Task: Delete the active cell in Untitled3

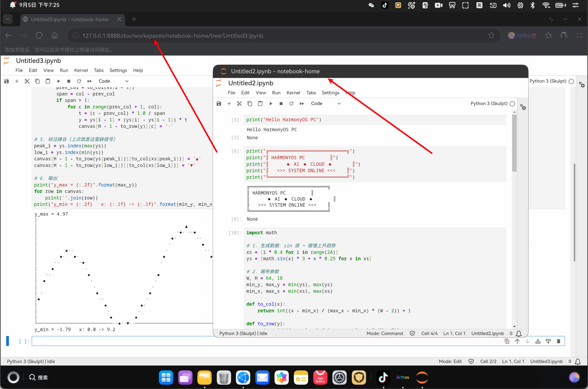Action: click(x=559, y=341)
